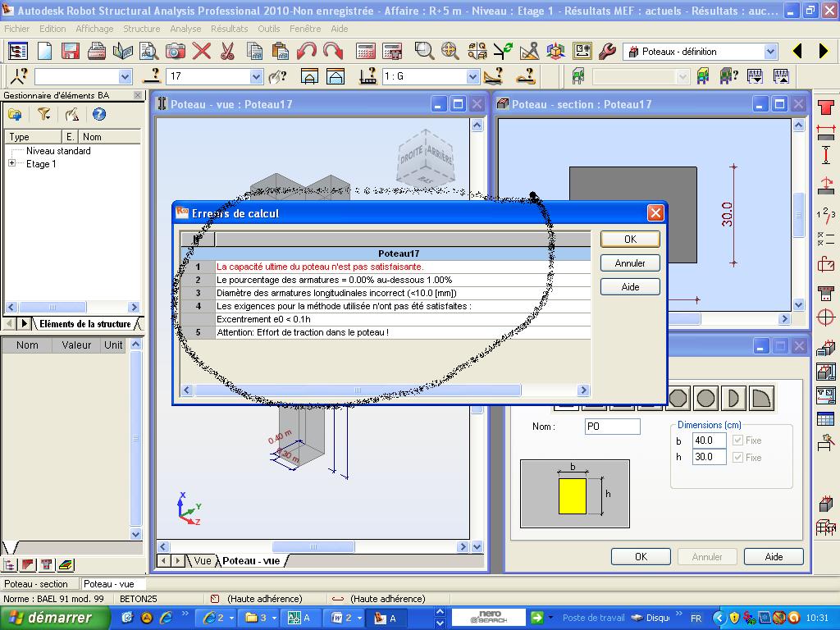Click the calculator toolbar icon
The height and width of the screenshot is (630, 840).
365,52
